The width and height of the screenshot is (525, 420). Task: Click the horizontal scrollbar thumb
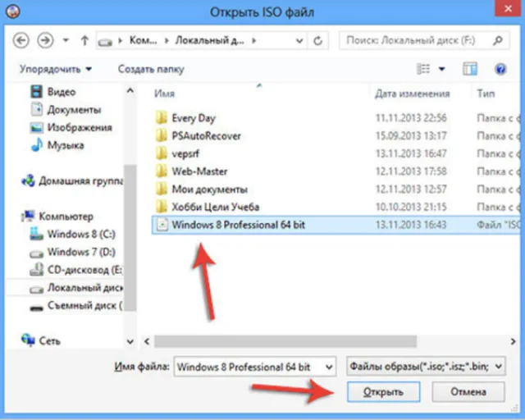[285, 341]
